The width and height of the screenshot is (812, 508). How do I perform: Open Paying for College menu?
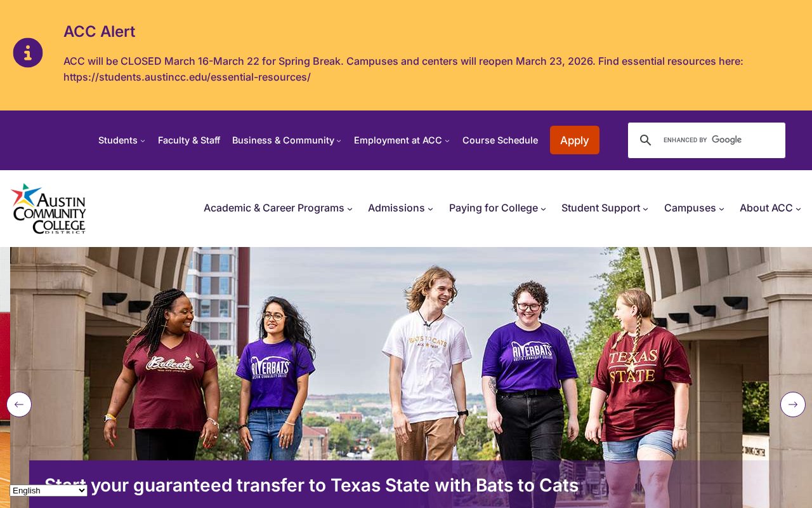click(497, 208)
